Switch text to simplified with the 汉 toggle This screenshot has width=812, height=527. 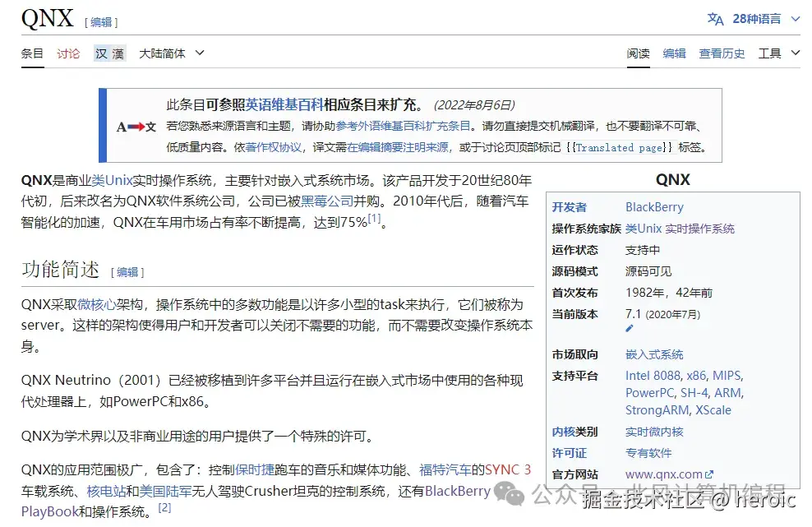(99, 53)
